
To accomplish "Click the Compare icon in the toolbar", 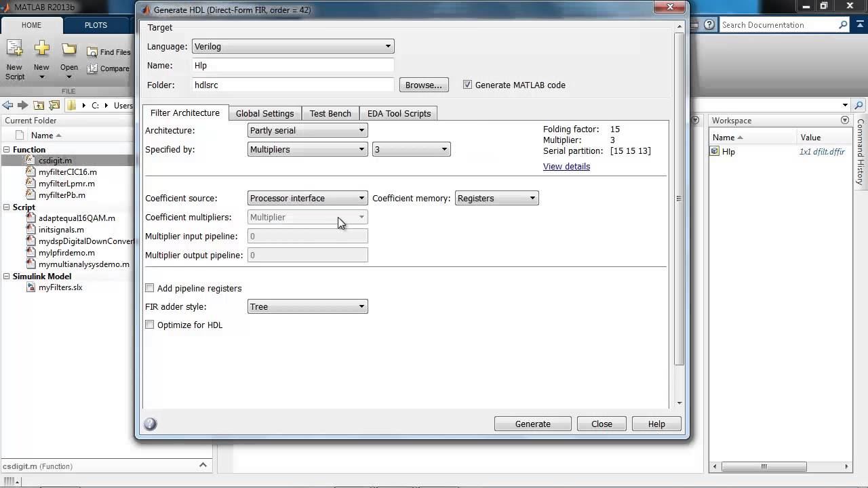I will point(92,68).
